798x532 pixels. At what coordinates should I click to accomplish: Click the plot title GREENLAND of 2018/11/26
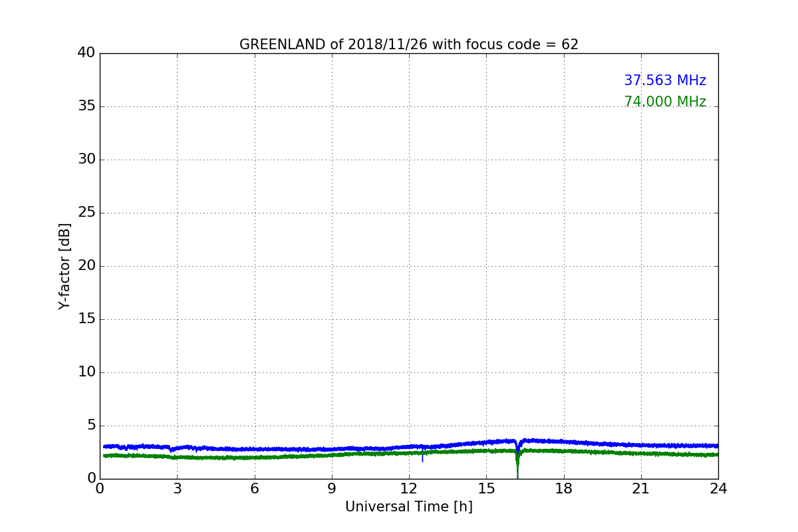(409, 45)
